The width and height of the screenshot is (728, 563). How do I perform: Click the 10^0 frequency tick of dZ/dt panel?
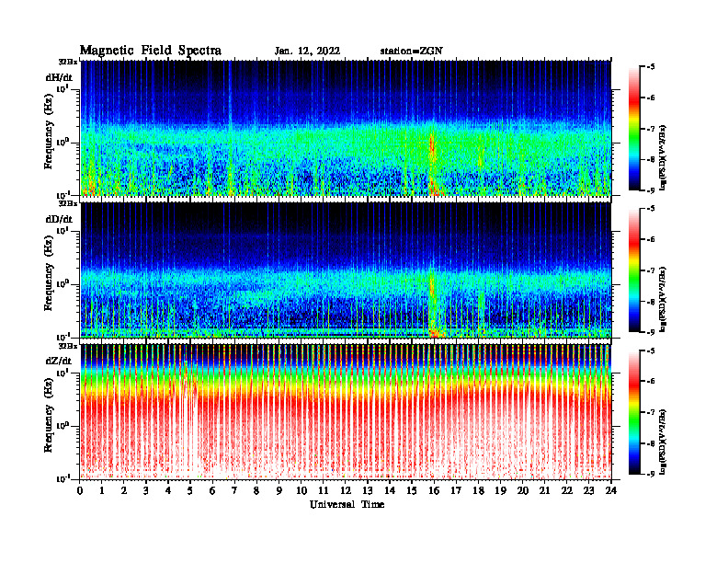click(63, 425)
